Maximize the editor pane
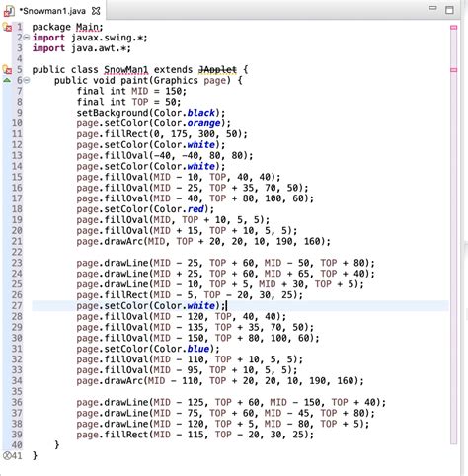The width and height of the screenshot is (468, 476). coord(449,10)
